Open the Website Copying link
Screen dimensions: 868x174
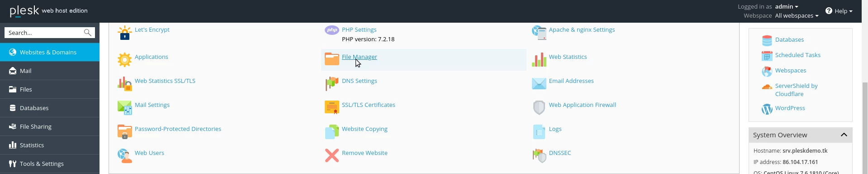click(365, 129)
